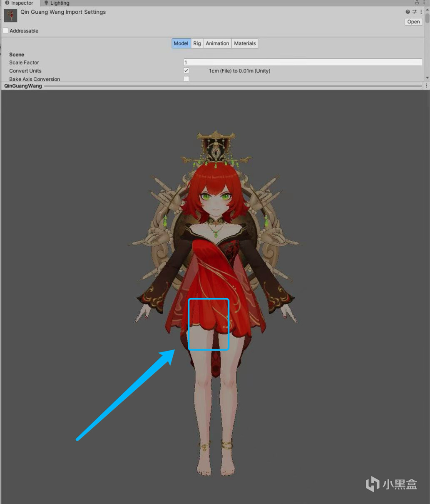Open the importer settings three-dot menu

click(421, 12)
